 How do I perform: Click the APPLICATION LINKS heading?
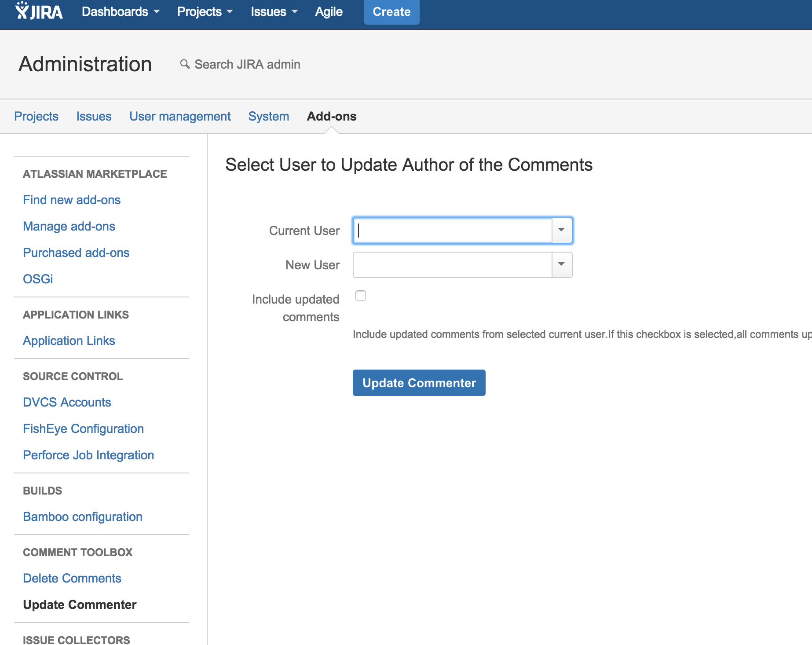pyautogui.click(x=76, y=315)
